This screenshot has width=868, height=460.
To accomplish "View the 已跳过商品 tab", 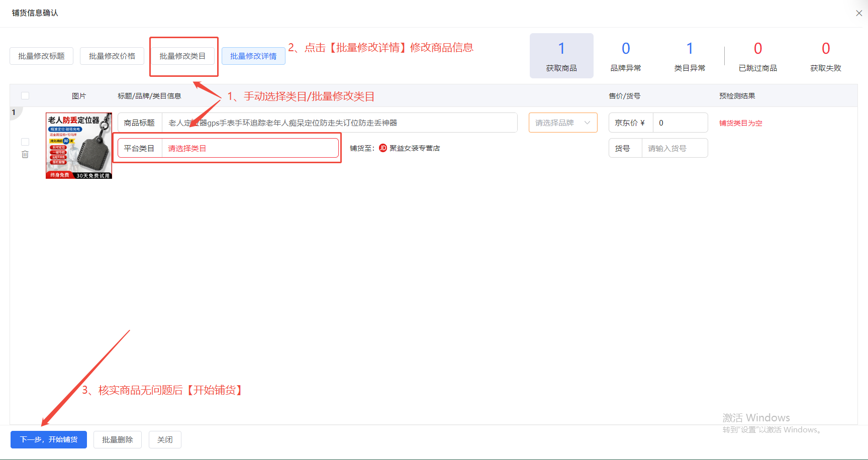I will click(x=757, y=56).
